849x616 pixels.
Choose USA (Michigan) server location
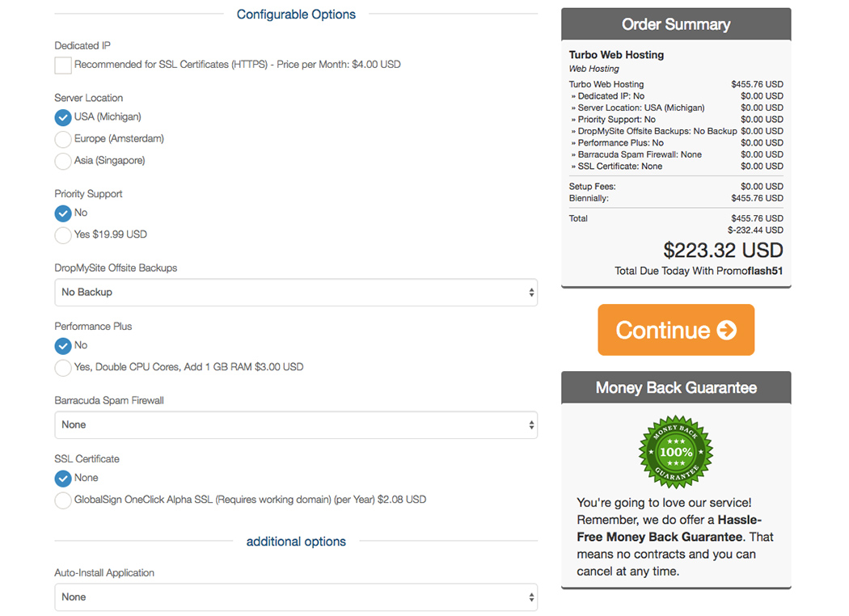click(63, 117)
